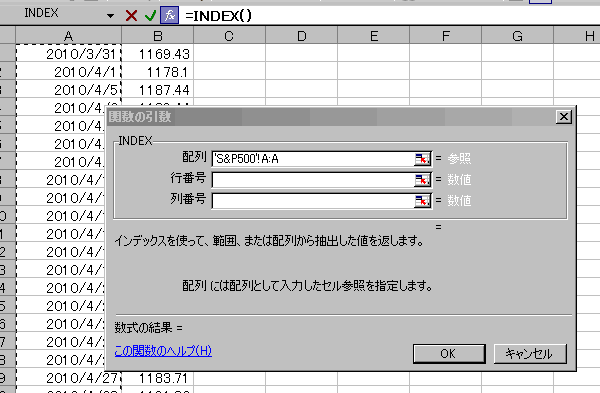Cancel formula entry with the red X
This screenshot has height=393, width=600.
coord(131,16)
